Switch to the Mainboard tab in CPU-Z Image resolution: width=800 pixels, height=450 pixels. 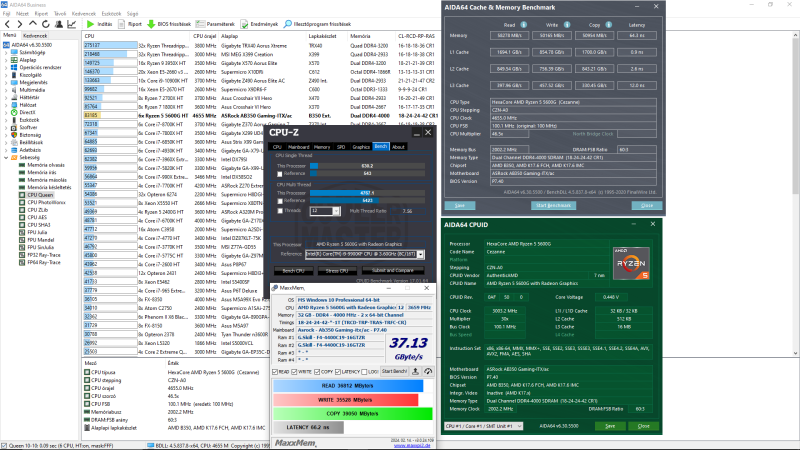pyautogui.click(x=299, y=147)
